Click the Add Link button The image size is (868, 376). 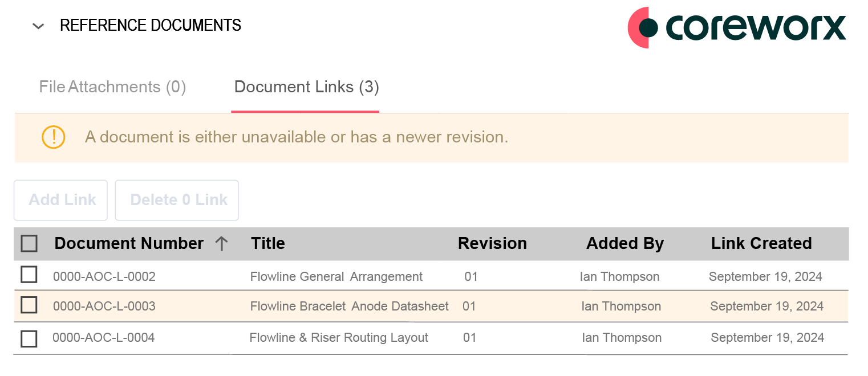pos(60,200)
